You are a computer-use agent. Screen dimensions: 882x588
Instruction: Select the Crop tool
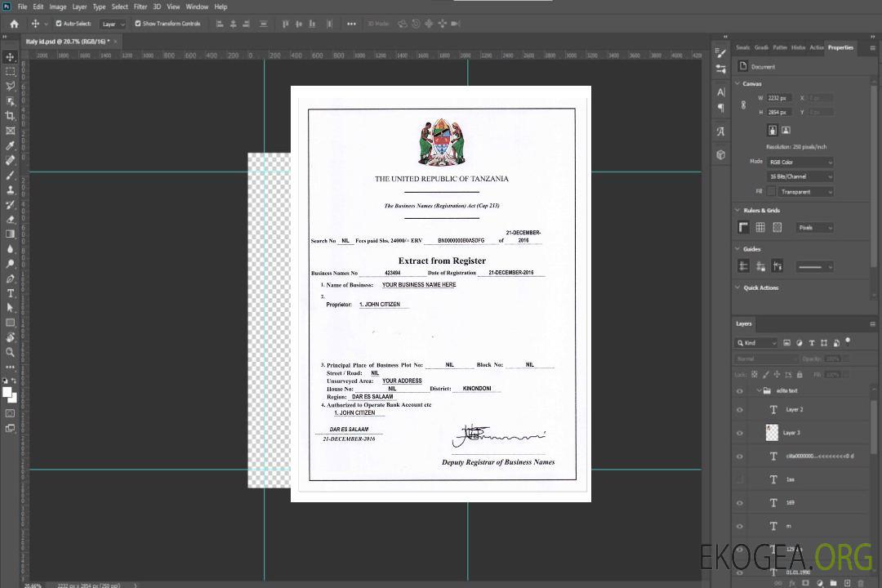(x=10, y=116)
